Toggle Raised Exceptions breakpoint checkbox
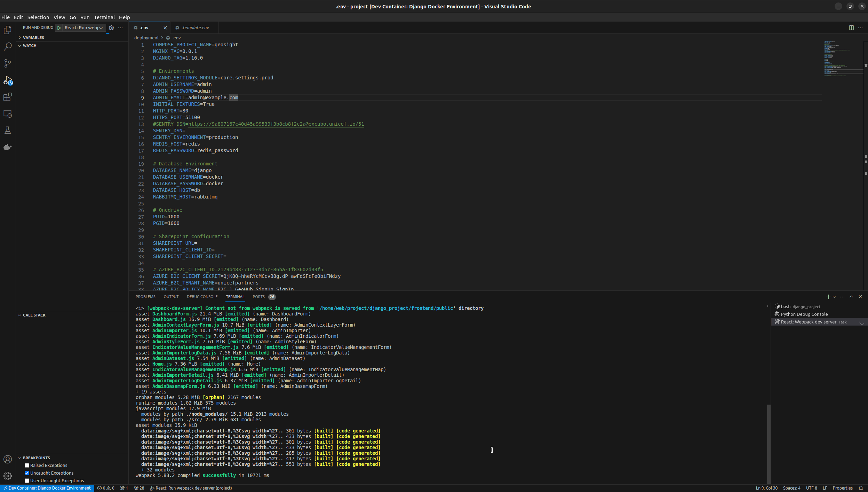868x492 pixels. (x=27, y=466)
